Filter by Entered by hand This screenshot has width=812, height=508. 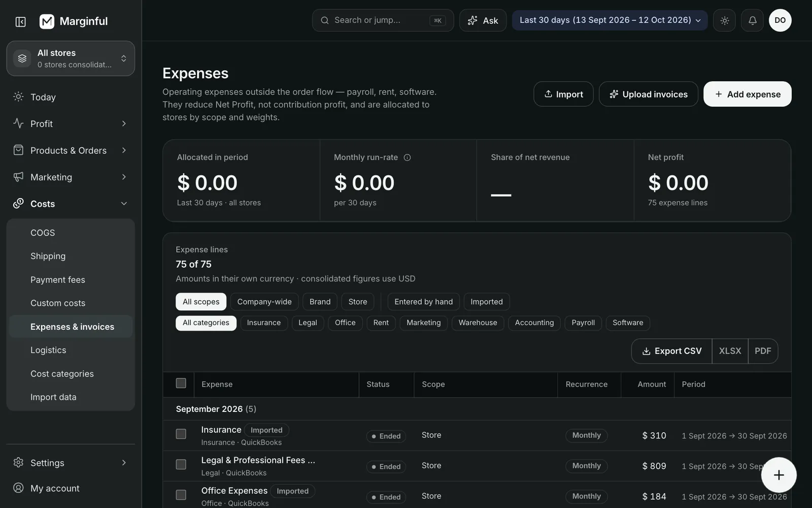pyautogui.click(x=424, y=302)
